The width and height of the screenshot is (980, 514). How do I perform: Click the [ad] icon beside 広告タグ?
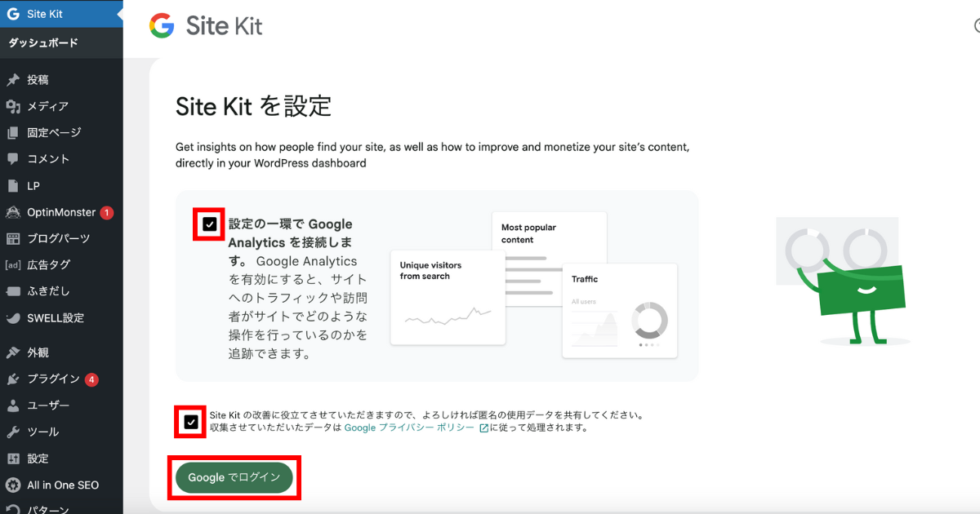12,265
